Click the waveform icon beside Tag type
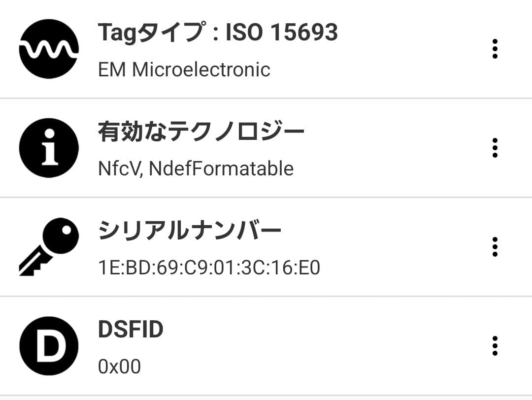The width and height of the screenshot is (532, 400). 48,49
